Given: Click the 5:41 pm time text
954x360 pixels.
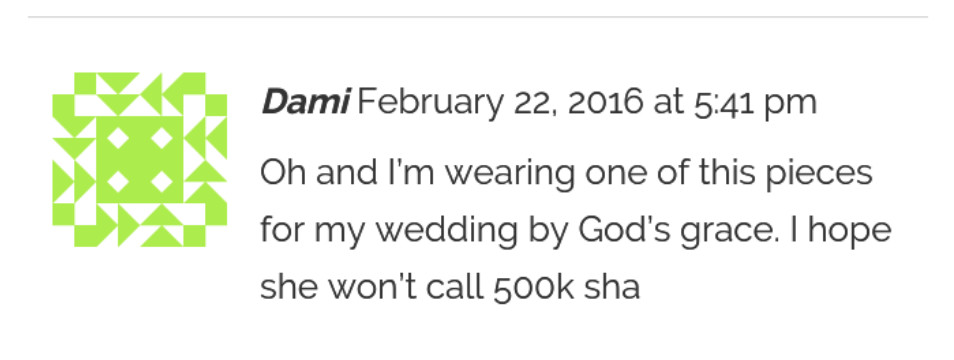Looking at the screenshot, I should (754, 103).
